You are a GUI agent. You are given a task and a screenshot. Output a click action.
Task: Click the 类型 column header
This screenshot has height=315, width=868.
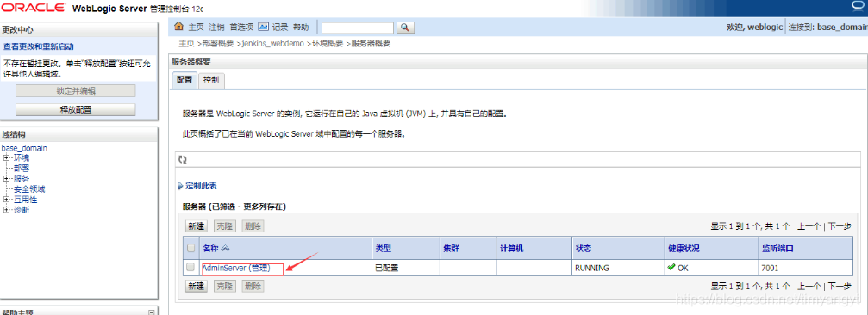point(384,249)
